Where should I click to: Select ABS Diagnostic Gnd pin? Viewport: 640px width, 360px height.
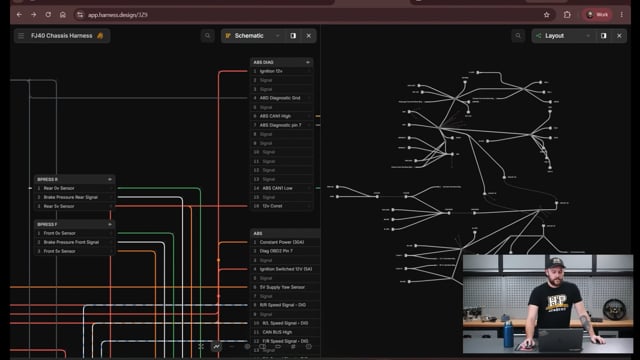tap(282, 98)
